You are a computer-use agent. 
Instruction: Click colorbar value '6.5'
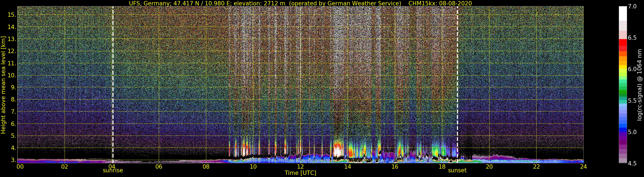(632, 38)
